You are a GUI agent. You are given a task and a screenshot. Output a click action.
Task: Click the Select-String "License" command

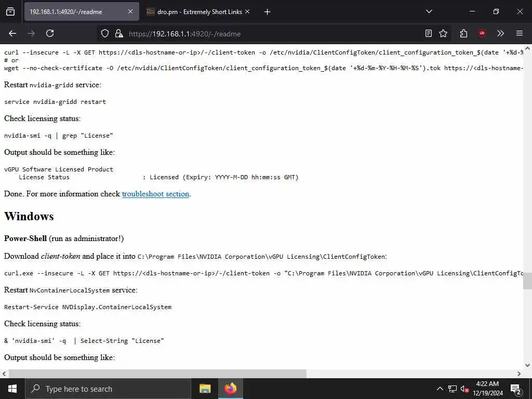[84, 341]
